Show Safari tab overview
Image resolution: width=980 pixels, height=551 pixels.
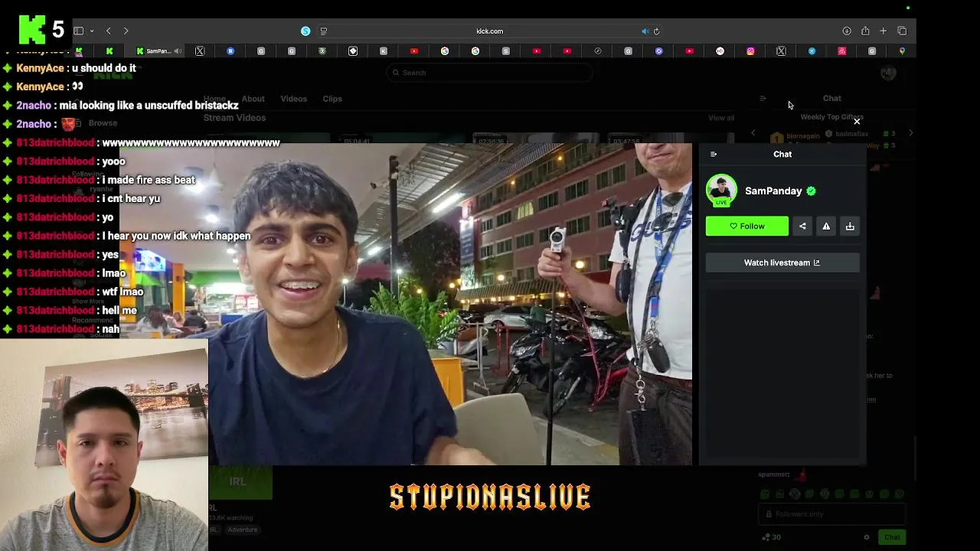tap(902, 31)
